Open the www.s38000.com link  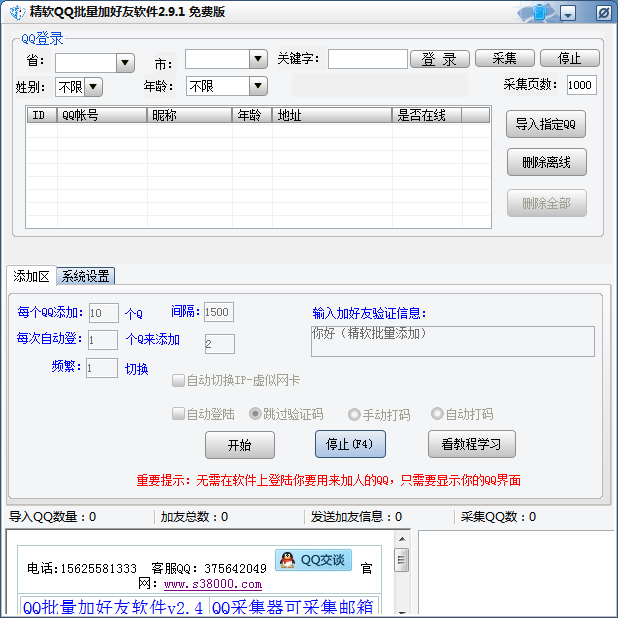(x=213, y=584)
